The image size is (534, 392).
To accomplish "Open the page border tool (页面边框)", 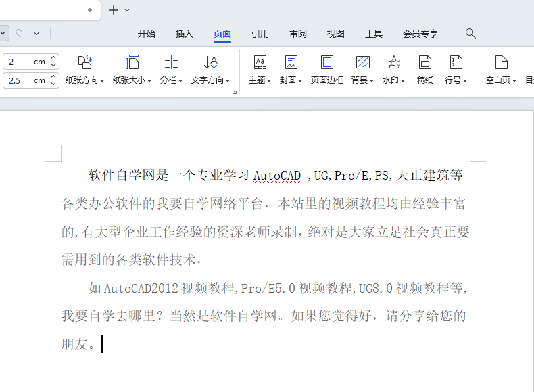I will [327, 70].
